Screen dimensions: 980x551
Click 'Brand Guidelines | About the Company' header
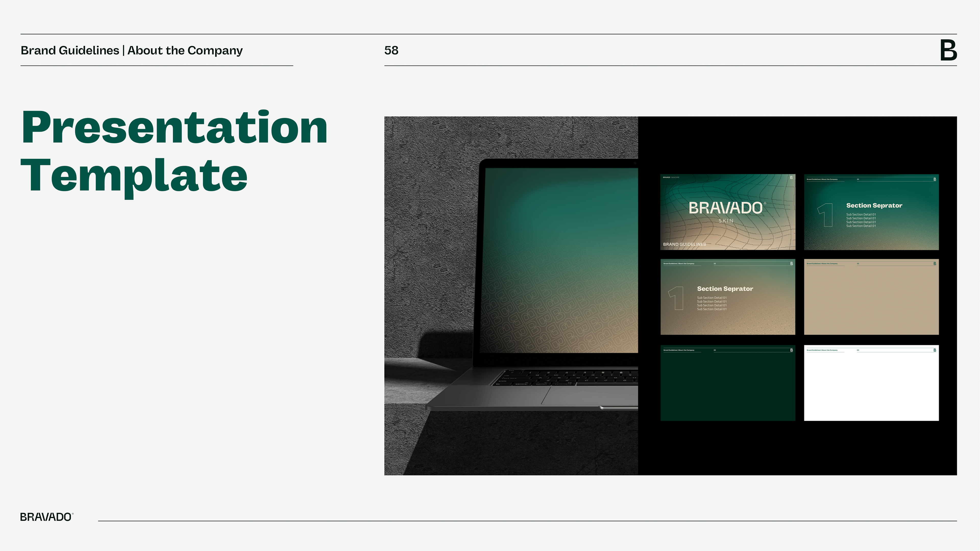(x=132, y=50)
